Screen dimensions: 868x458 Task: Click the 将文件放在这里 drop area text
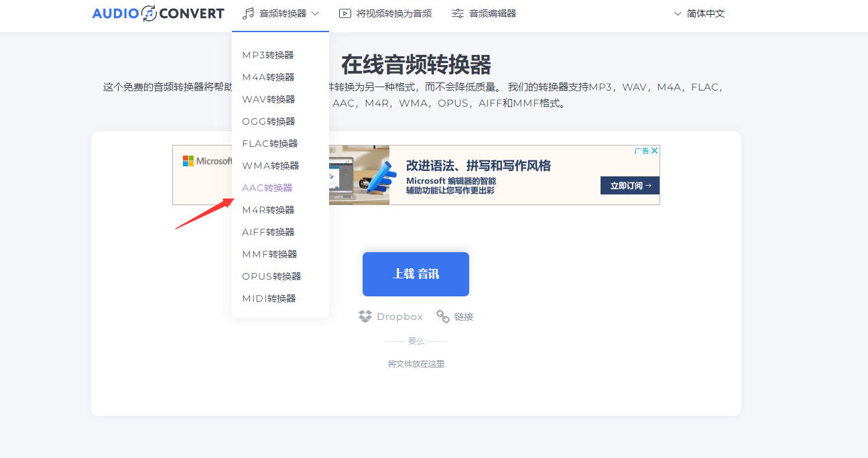[x=416, y=363]
